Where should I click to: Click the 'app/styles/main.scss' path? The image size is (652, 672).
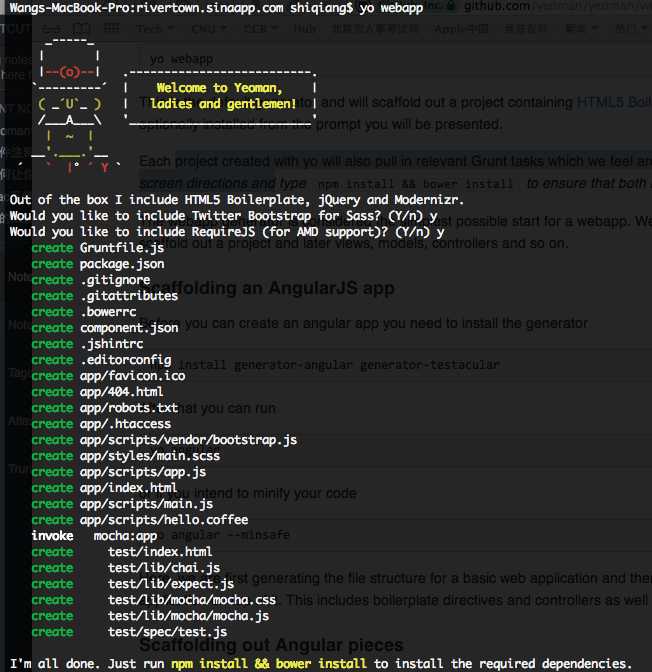point(150,456)
